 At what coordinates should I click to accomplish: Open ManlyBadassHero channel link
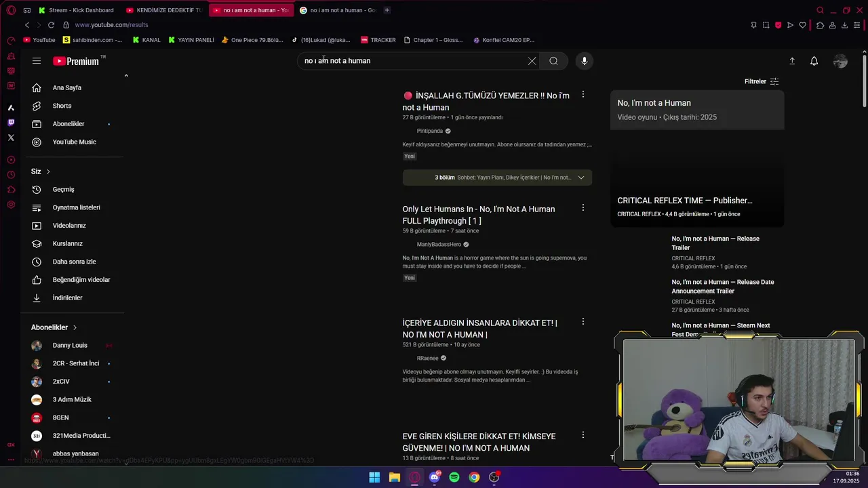(x=439, y=244)
